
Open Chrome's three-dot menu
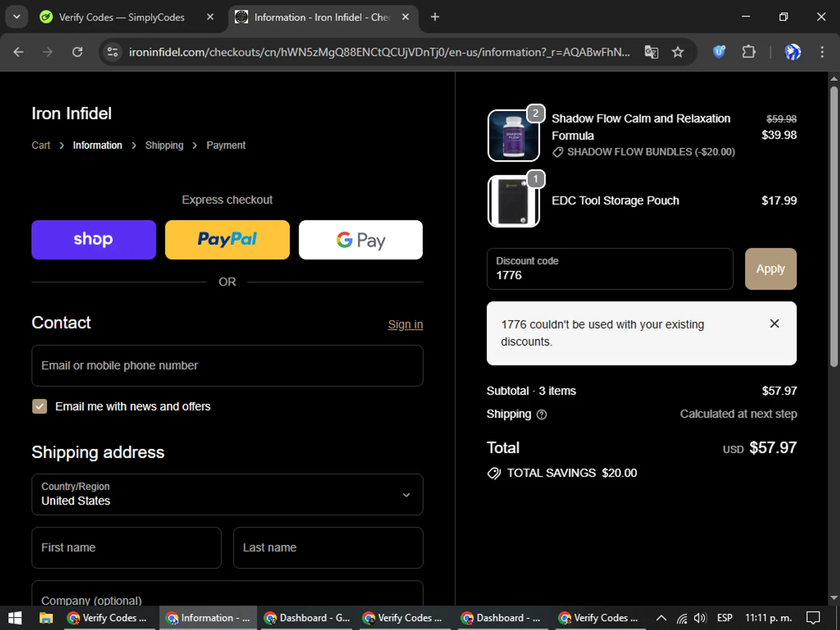click(822, 52)
